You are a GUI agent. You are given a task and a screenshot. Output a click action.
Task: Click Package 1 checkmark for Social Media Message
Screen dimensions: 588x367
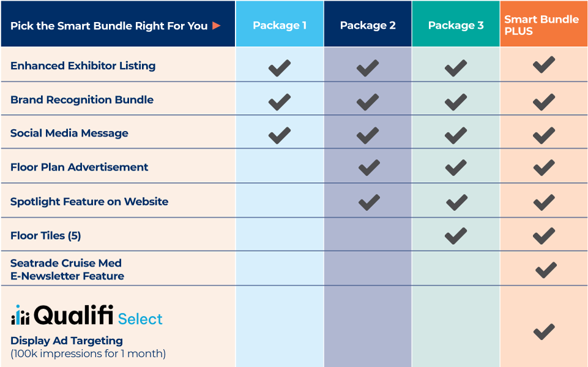click(x=280, y=135)
